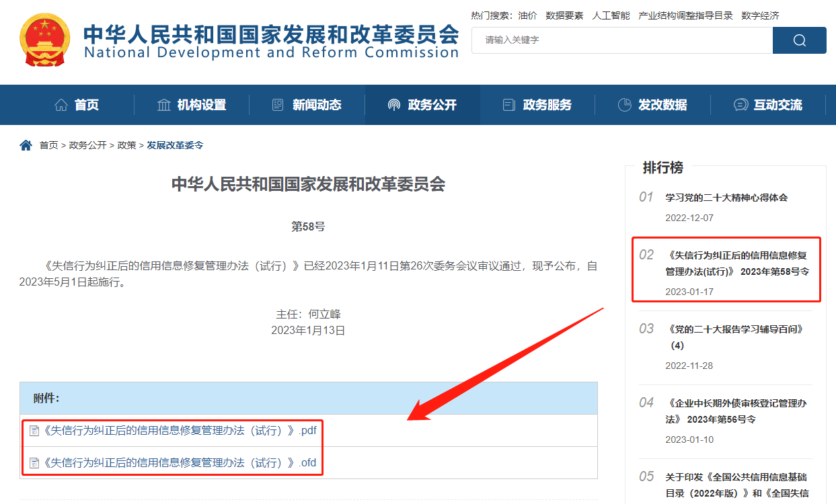Click the magnifier search button
836x504 pixels.
(799, 40)
